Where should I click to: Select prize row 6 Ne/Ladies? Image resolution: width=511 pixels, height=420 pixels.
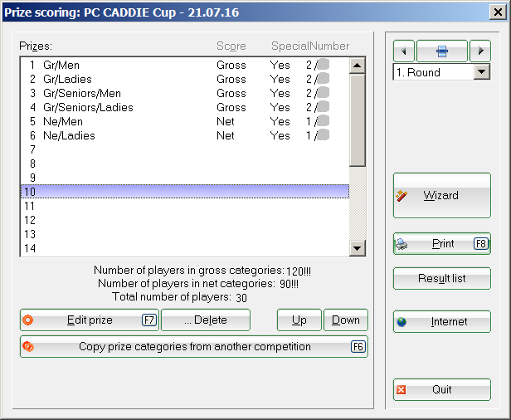pos(185,135)
